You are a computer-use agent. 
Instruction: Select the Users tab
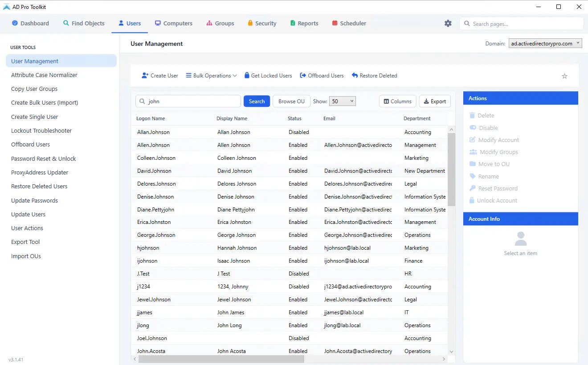pos(130,23)
